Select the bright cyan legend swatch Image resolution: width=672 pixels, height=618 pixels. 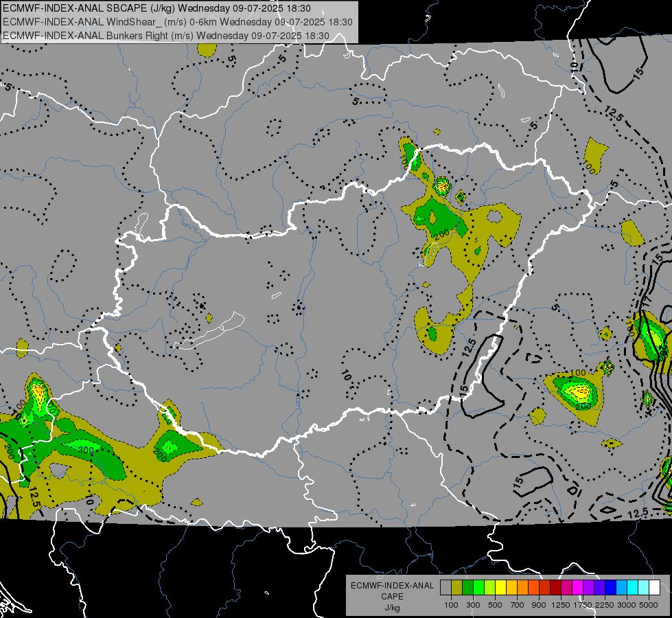(x=633, y=587)
